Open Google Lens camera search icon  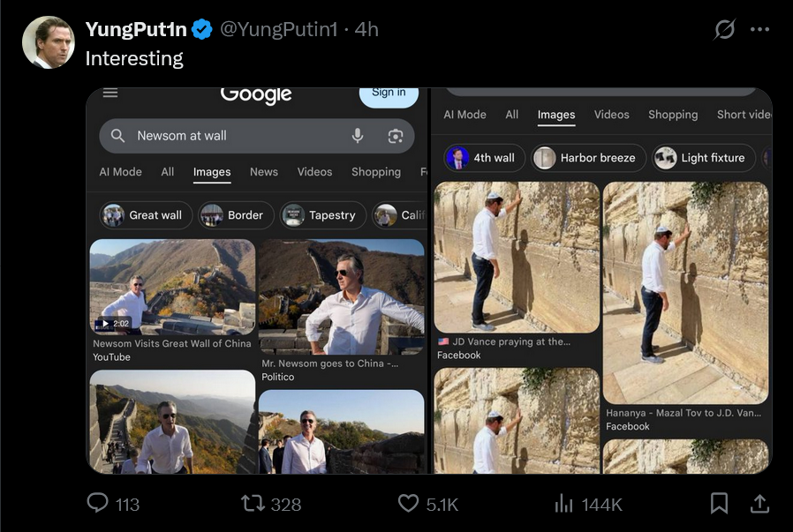395,136
